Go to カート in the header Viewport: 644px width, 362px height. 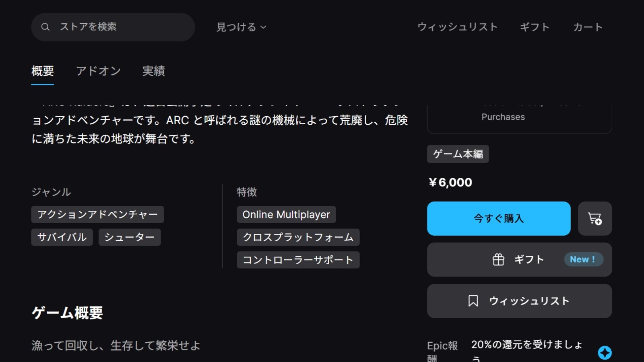[x=588, y=27]
